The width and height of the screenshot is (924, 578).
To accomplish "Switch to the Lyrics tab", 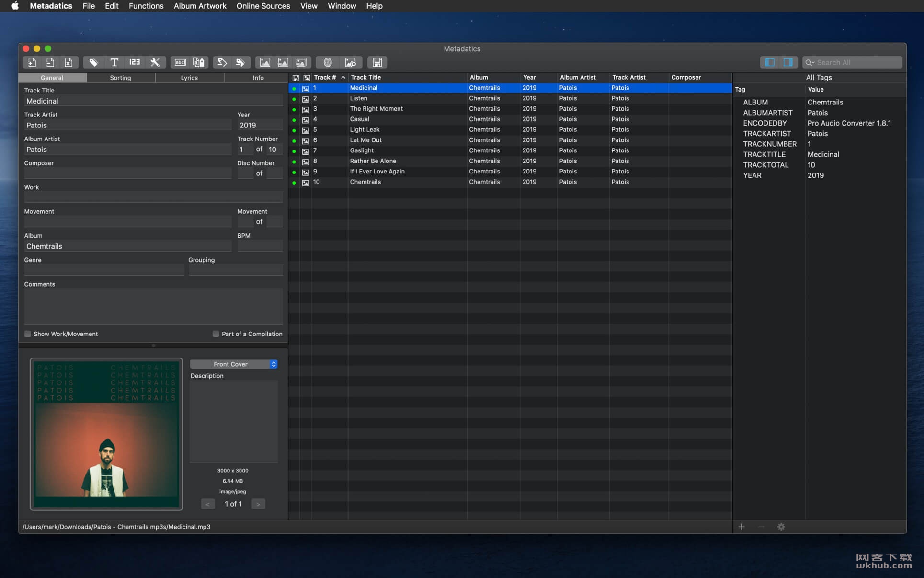I will click(189, 78).
